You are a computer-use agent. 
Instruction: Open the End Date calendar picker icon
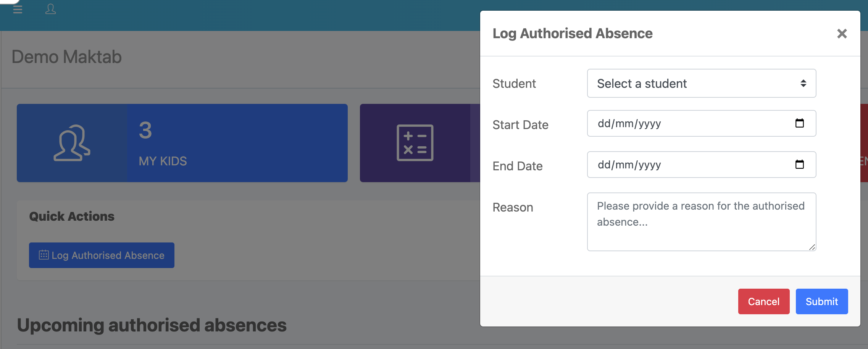(799, 164)
